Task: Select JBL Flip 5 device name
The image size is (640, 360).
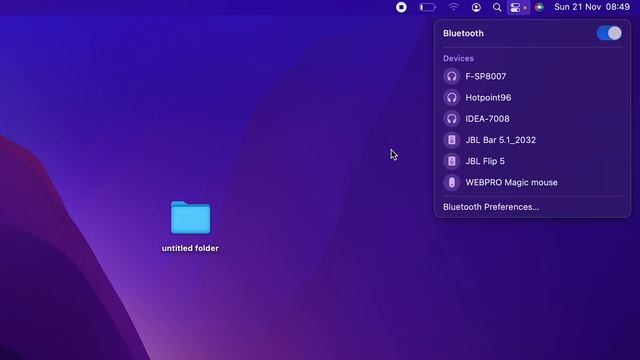Action: pyautogui.click(x=485, y=161)
